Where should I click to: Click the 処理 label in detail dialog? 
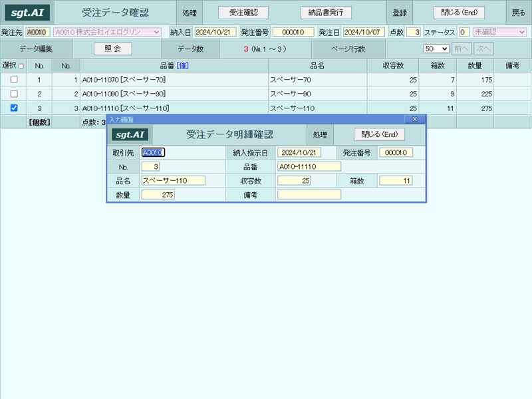click(x=320, y=135)
